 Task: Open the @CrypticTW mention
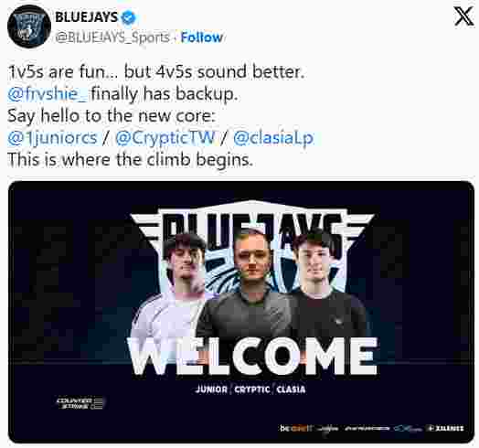click(165, 138)
